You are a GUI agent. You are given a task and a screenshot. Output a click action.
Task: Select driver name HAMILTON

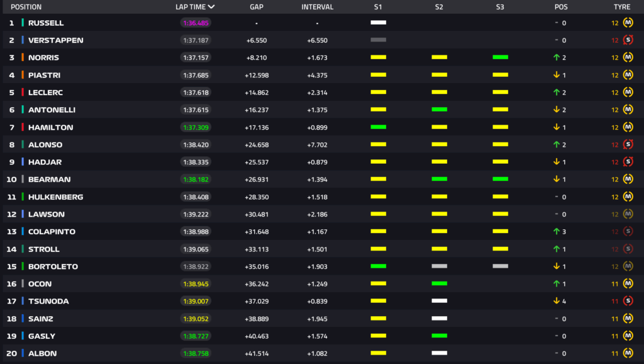(50, 127)
